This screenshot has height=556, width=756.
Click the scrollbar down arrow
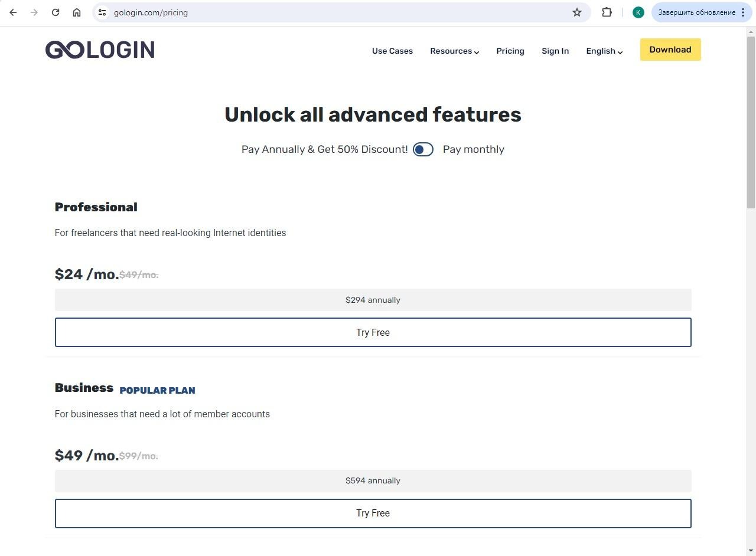point(751,551)
